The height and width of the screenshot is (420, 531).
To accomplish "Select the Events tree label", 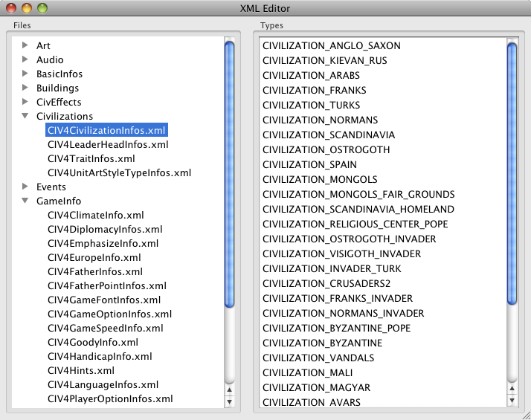I will click(51, 187).
